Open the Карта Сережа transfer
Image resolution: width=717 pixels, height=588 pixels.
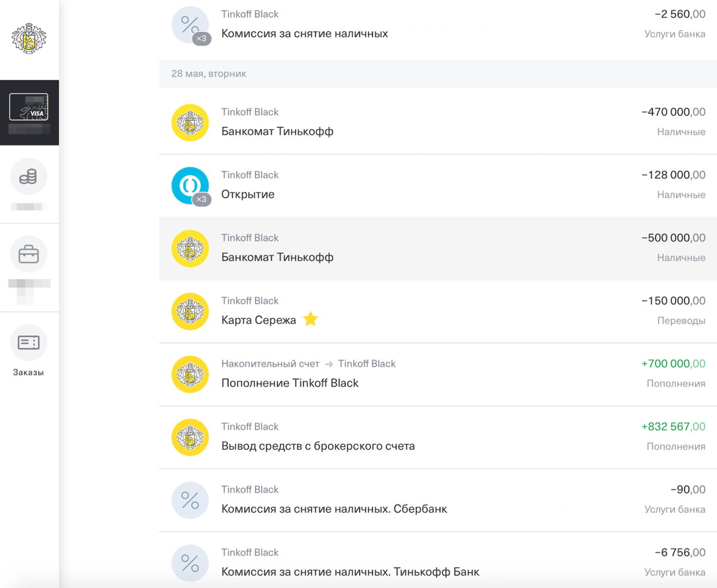click(259, 320)
